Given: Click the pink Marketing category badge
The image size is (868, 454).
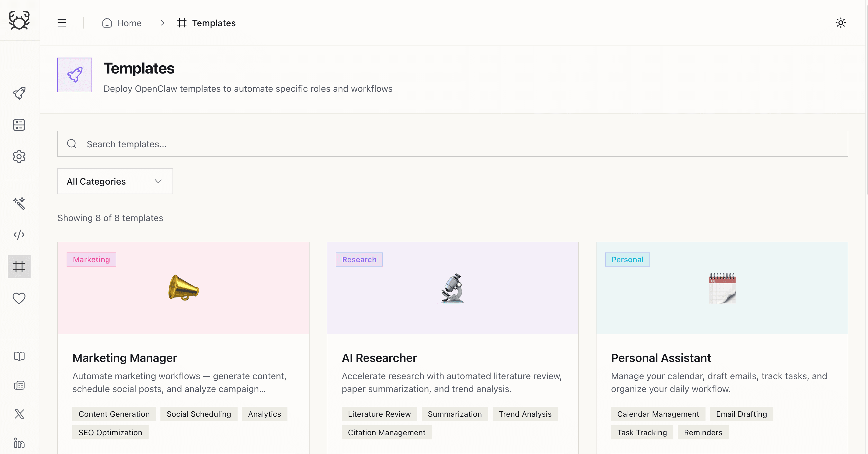Looking at the screenshot, I should tap(91, 259).
